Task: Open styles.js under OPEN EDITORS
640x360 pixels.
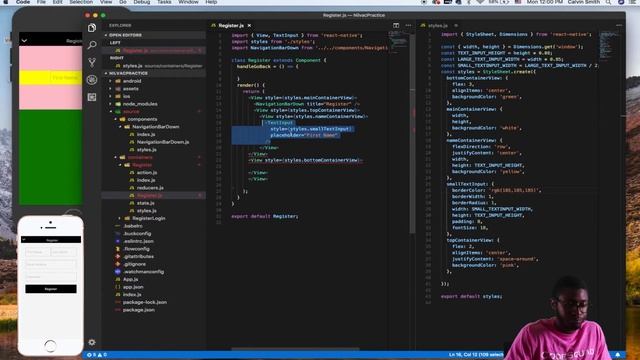Action: point(153,66)
